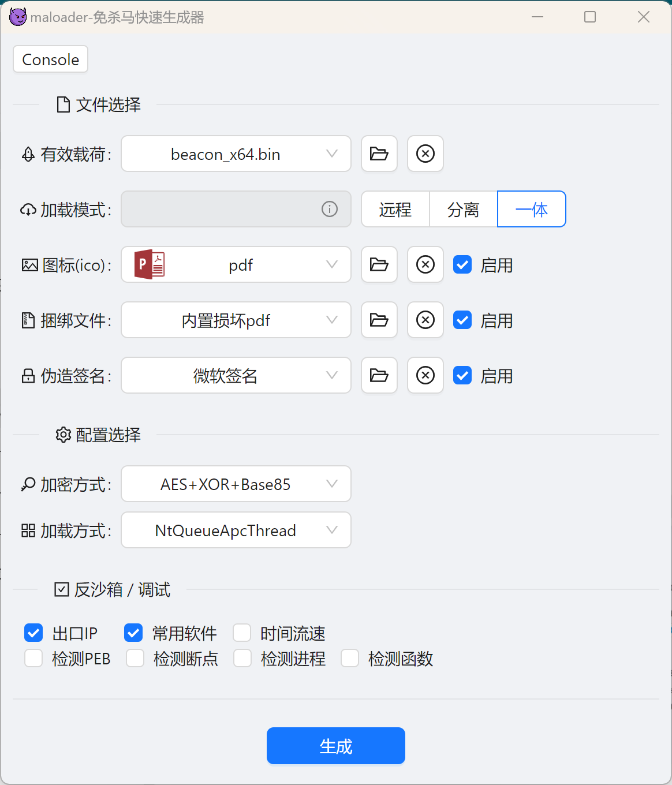Uncheck the 常用软件 option

click(x=133, y=633)
